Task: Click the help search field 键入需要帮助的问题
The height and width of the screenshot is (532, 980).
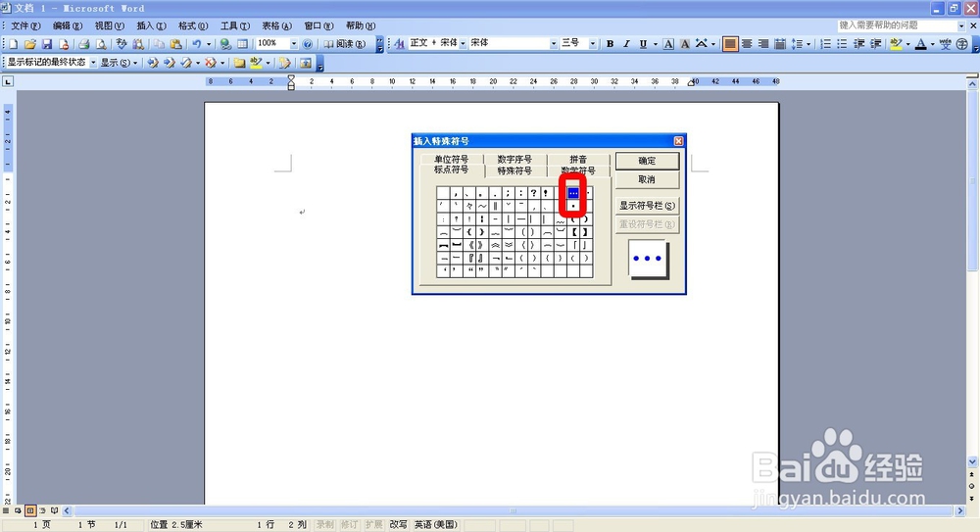Action: [897, 25]
